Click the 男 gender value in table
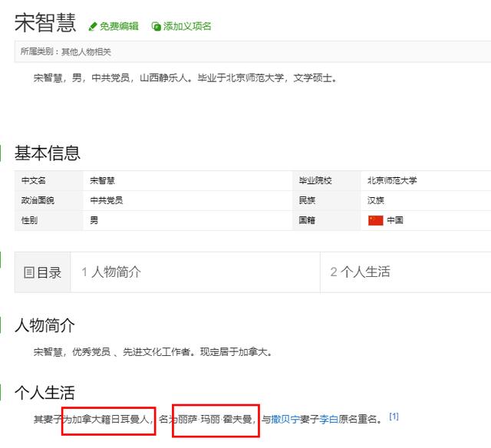The width and height of the screenshot is (491, 448). point(94,220)
